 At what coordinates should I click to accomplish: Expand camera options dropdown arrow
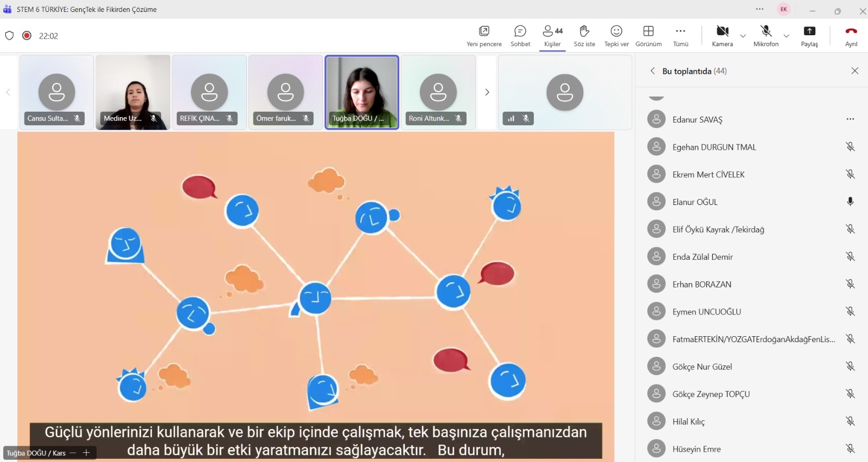point(743,36)
